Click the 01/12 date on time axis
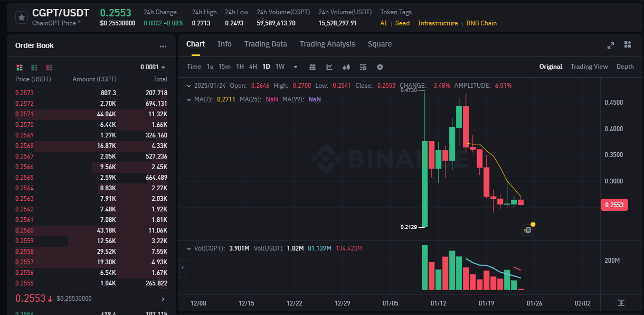This screenshot has width=644, height=315. click(438, 303)
